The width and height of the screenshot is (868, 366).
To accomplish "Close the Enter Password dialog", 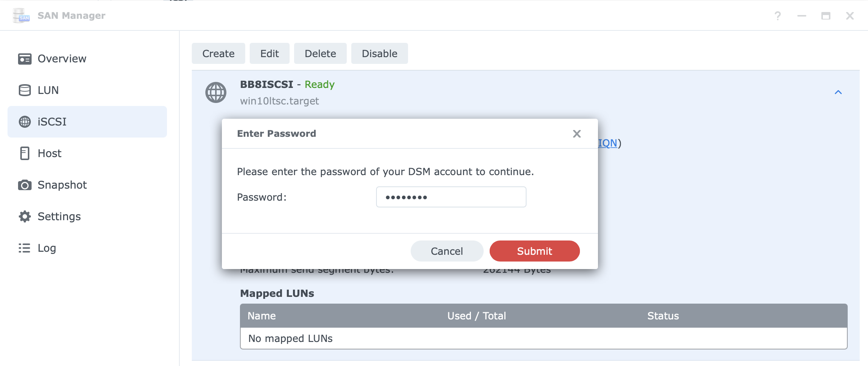I will point(577,134).
